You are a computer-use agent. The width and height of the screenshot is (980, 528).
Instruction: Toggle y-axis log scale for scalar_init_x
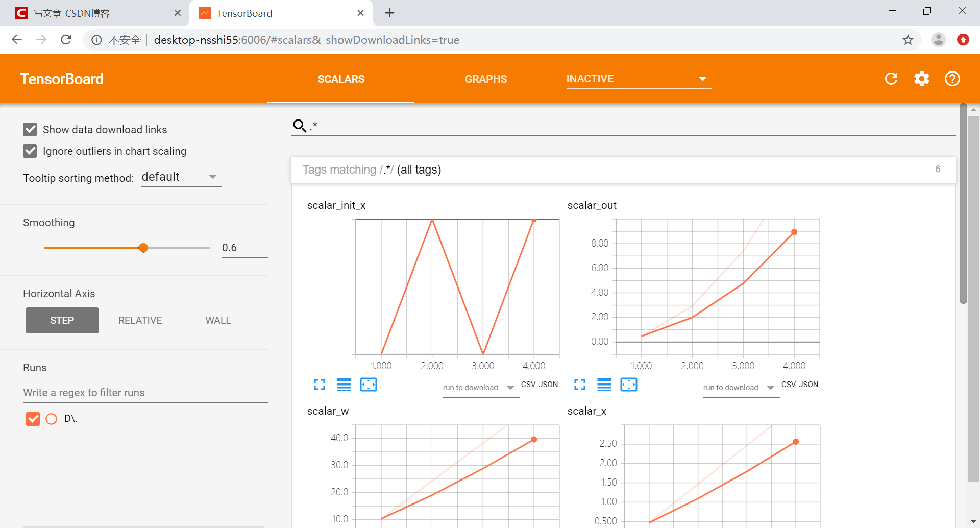click(x=344, y=385)
